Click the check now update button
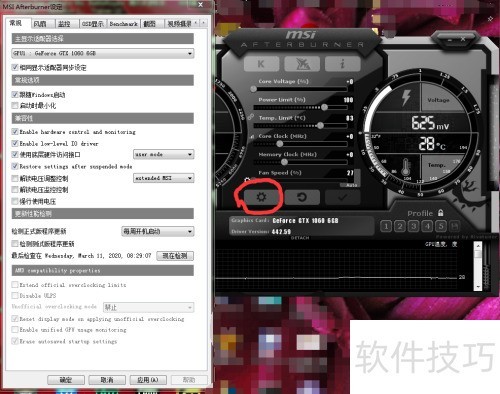 [x=175, y=256]
